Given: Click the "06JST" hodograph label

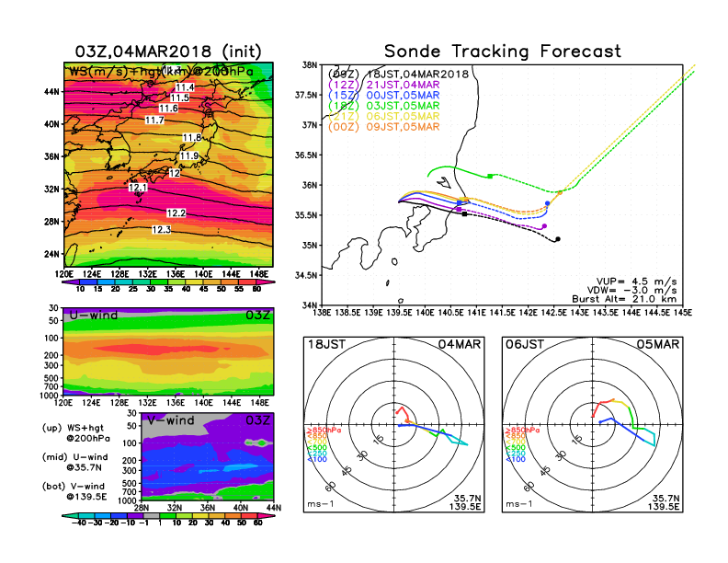Looking at the screenshot, I should coord(525,344).
